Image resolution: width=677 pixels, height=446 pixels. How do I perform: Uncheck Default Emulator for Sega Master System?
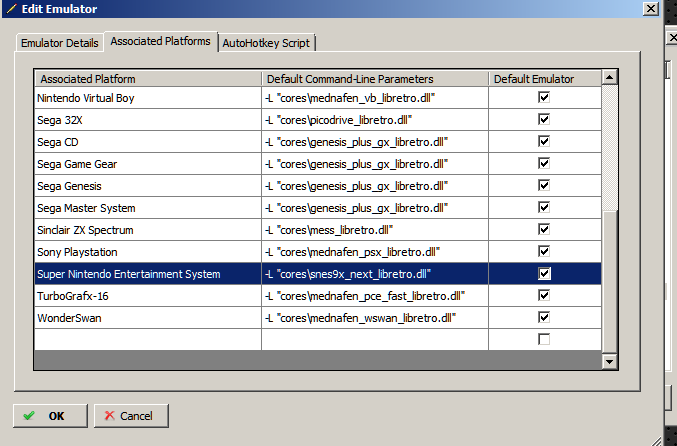[544, 207]
